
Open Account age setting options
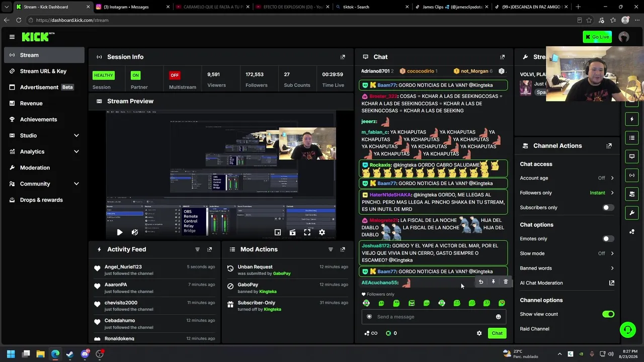567,178
